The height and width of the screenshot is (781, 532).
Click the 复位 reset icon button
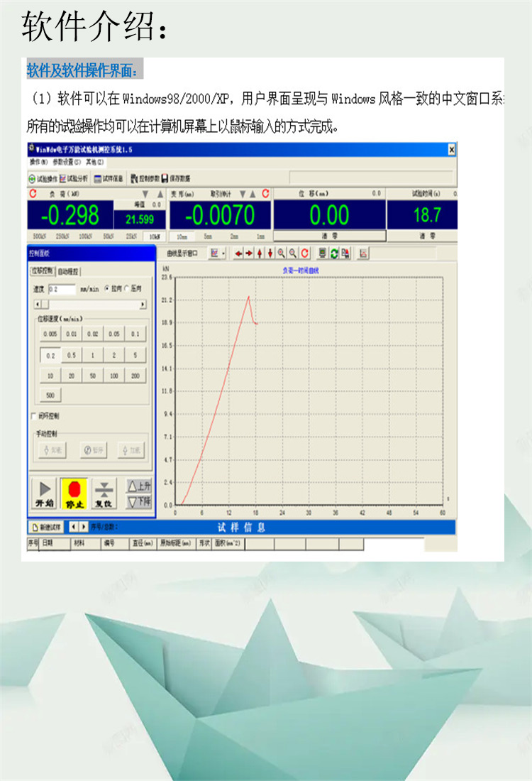point(104,493)
